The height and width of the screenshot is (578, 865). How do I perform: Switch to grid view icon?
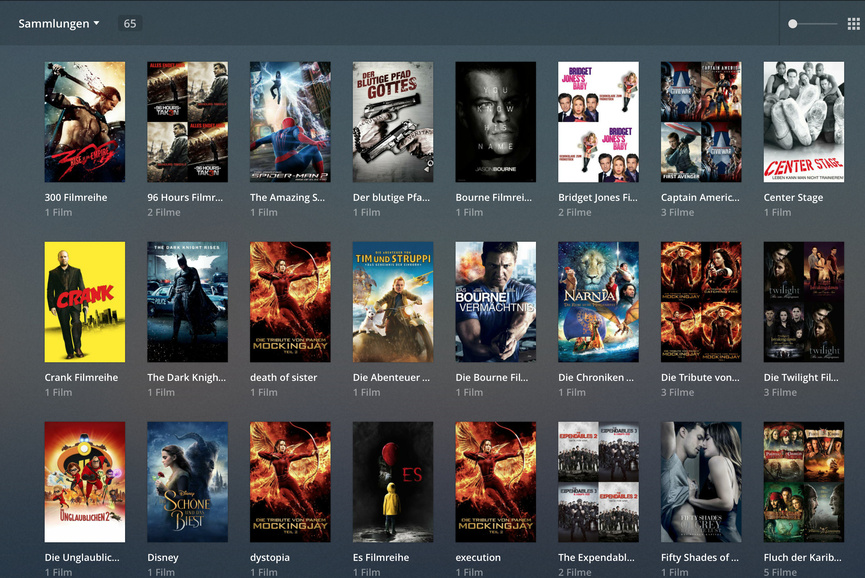[853, 24]
